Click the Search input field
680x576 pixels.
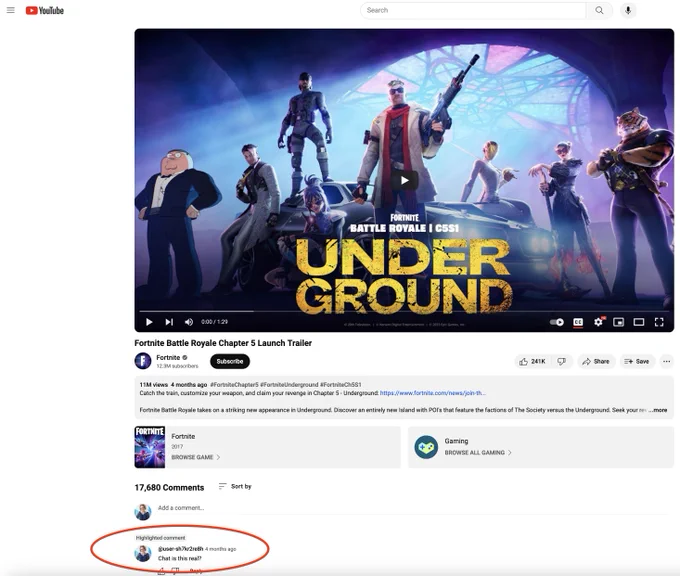click(473, 10)
